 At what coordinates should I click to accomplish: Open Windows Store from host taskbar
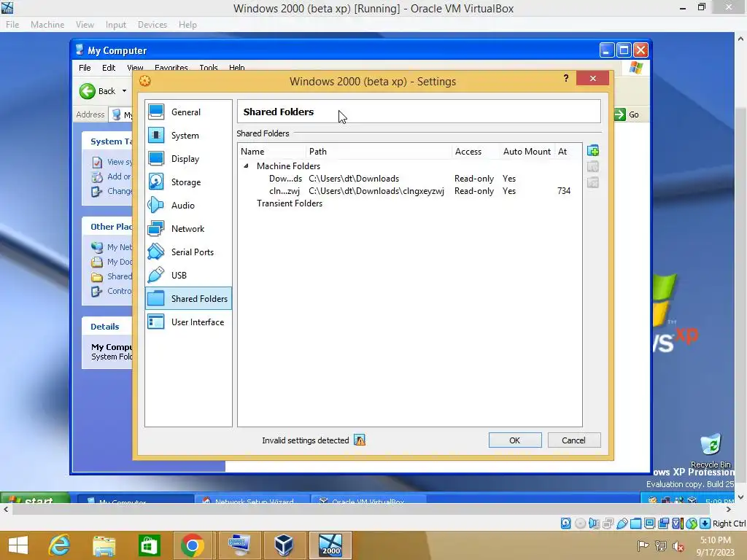tap(149, 545)
